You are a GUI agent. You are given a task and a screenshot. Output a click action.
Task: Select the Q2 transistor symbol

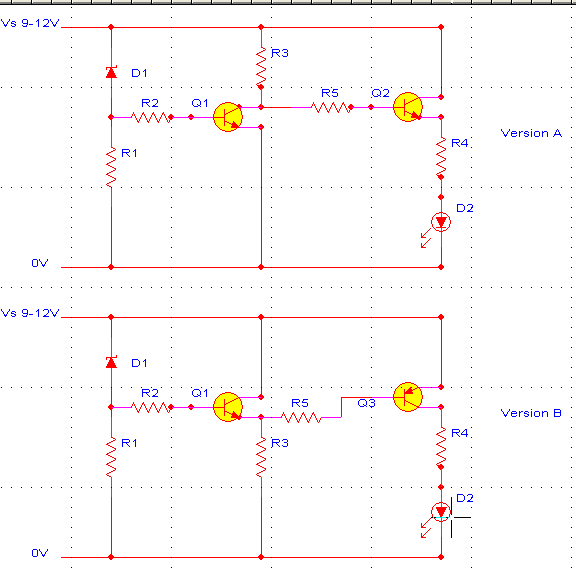[407, 107]
